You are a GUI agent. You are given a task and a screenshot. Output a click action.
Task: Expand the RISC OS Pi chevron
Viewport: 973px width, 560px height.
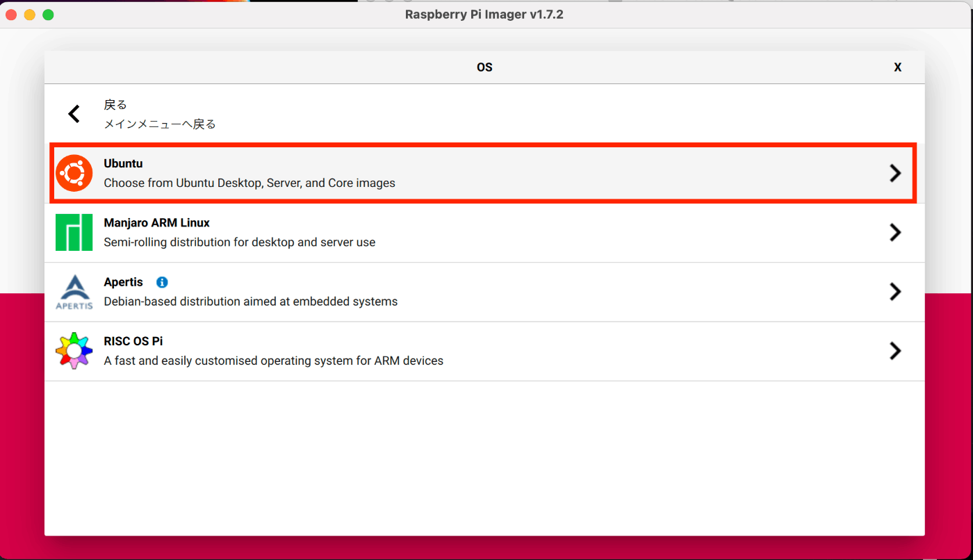pyautogui.click(x=895, y=351)
